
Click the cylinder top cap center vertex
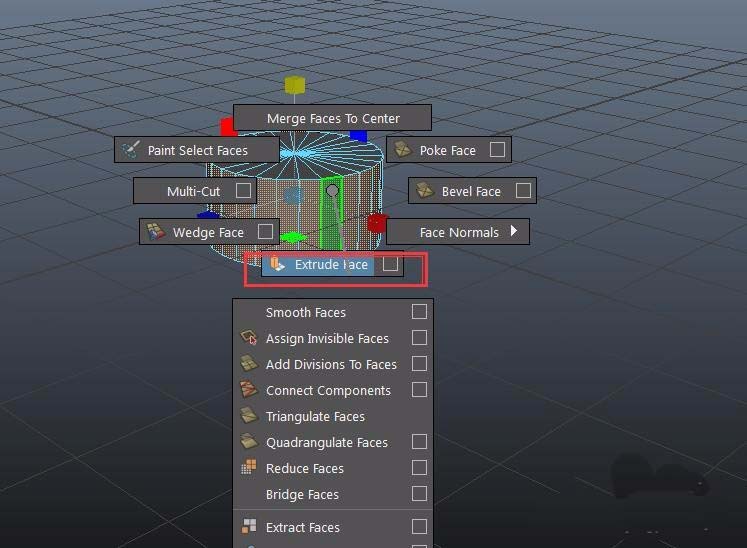tap(294, 153)
